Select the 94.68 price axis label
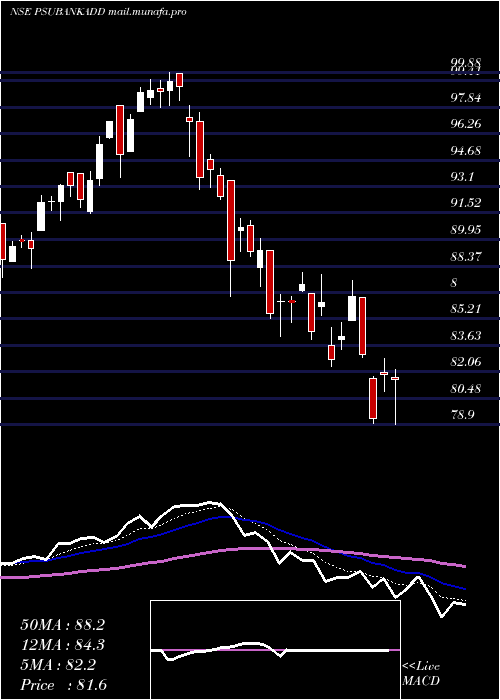The image size is (500, 700). (466, 150)
